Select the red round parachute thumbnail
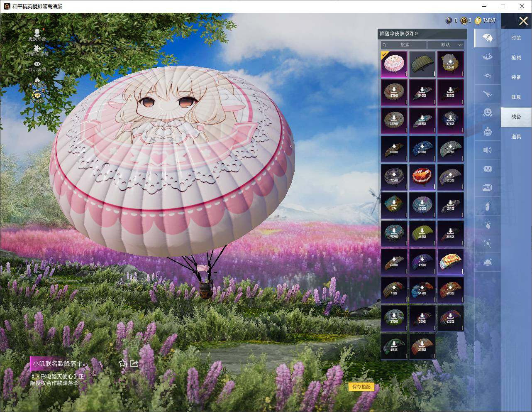This screenshot has height=412, width=532. point(422,177)
